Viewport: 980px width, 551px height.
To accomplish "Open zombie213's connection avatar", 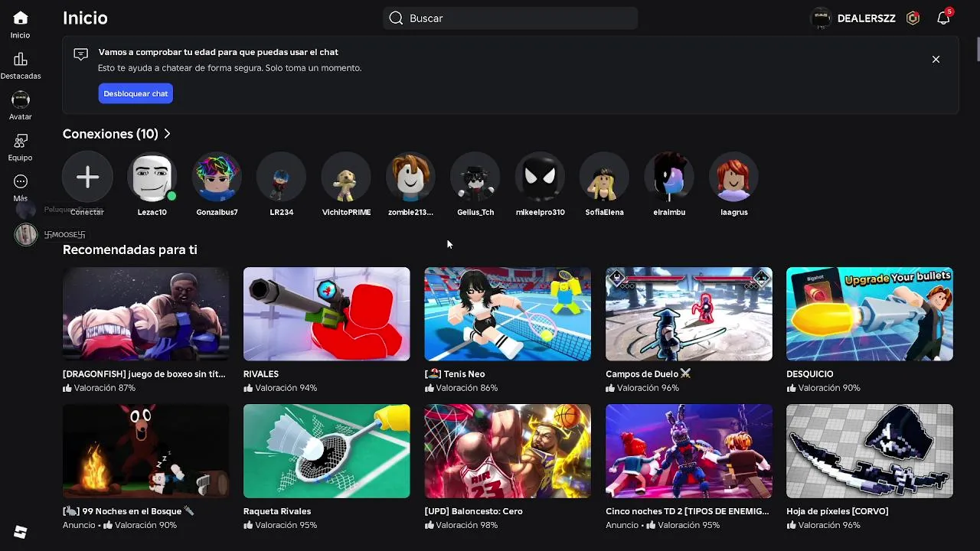I will 410,178.
